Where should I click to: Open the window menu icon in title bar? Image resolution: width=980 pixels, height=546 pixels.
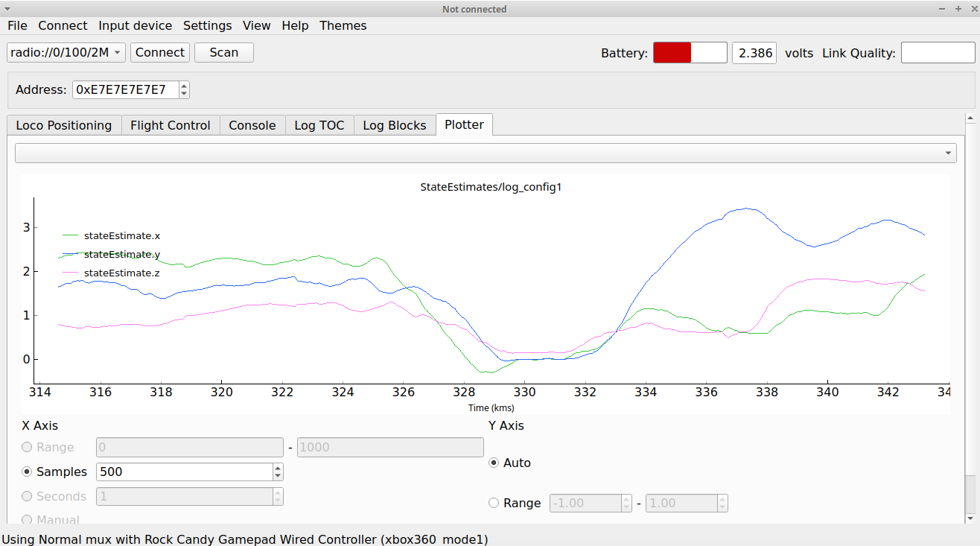coord(7,9)
